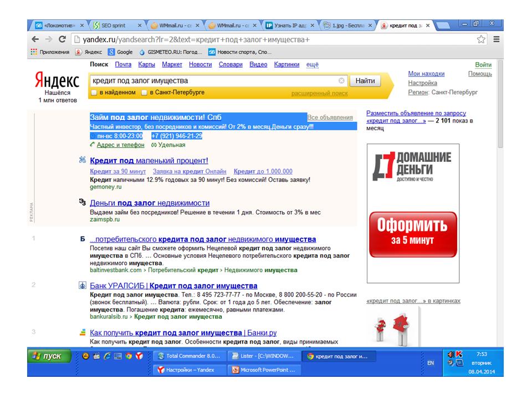Close the «Локомотив» tab
The image size is (532, 399).
(x=82, y=25)
